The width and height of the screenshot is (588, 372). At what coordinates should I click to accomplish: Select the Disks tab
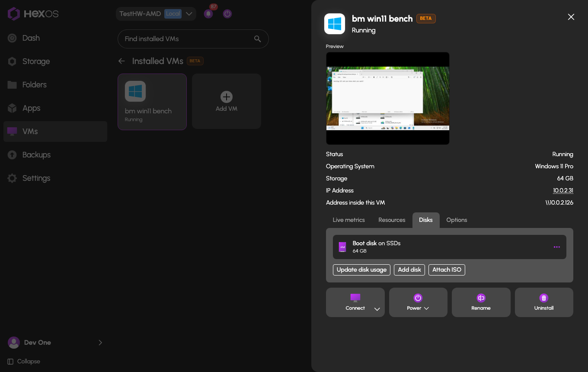click(426, 220)
